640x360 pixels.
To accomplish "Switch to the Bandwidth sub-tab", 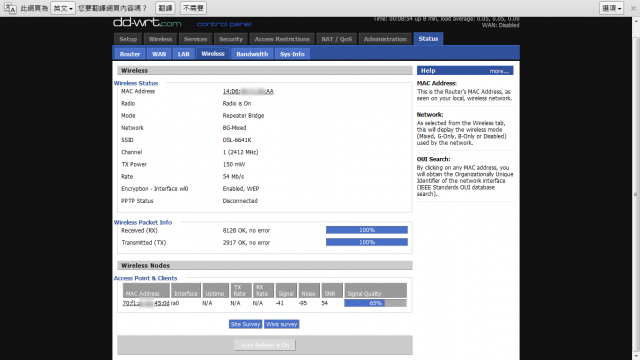I will [x=252, y=54].
